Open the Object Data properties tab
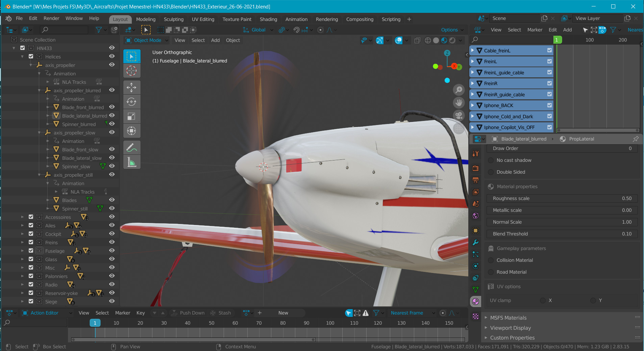 [x=475, y=290]
